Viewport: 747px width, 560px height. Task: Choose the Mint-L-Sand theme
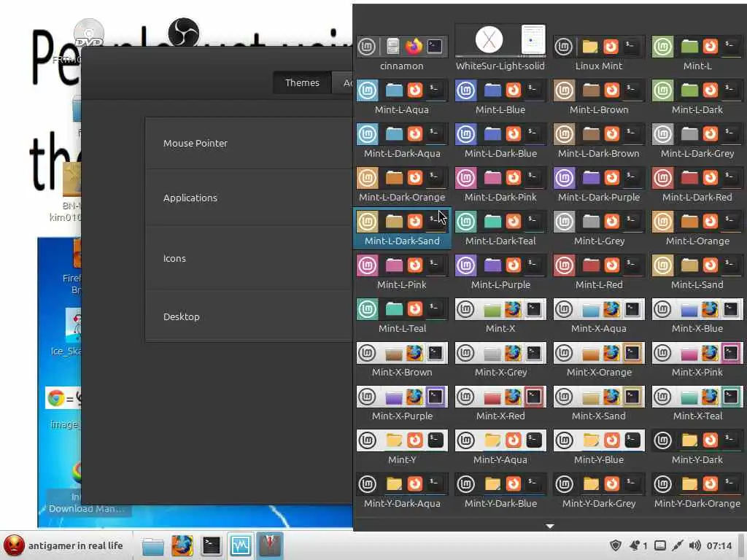(697, 265)
